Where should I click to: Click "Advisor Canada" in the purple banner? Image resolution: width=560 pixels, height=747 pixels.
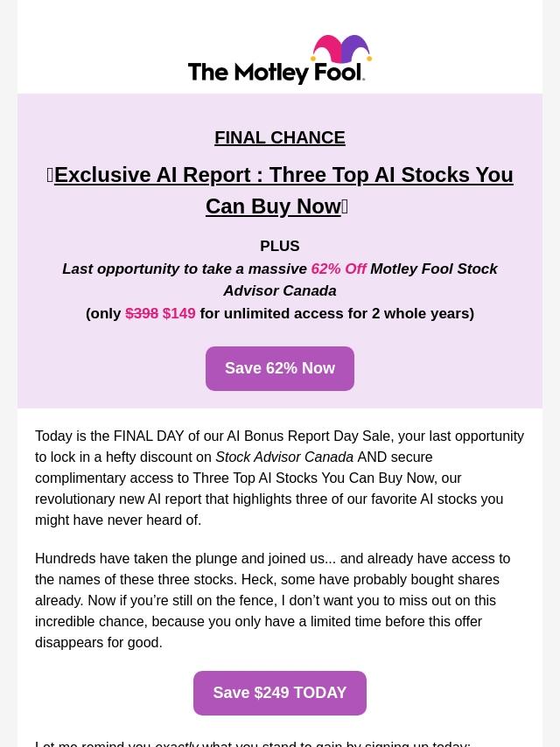coord(280,290)
